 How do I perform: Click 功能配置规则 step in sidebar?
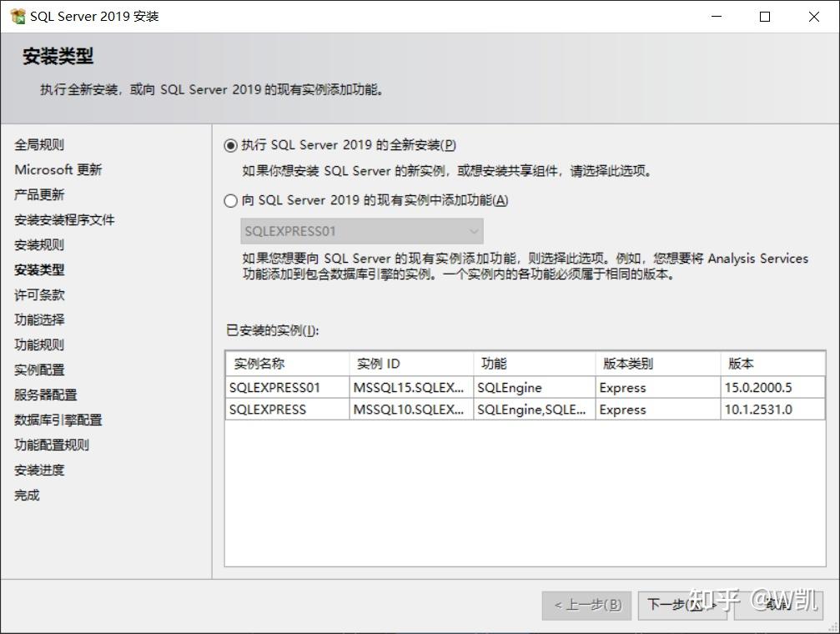[52, 445]
